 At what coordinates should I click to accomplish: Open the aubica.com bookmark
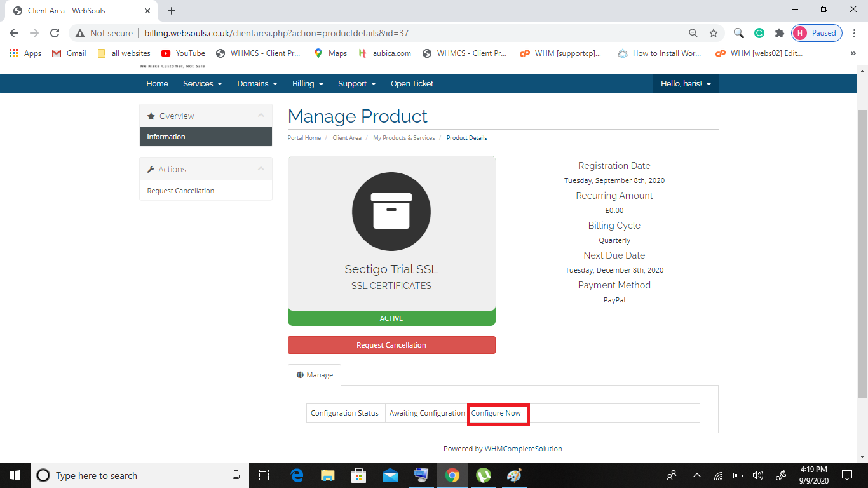[385, 53]
